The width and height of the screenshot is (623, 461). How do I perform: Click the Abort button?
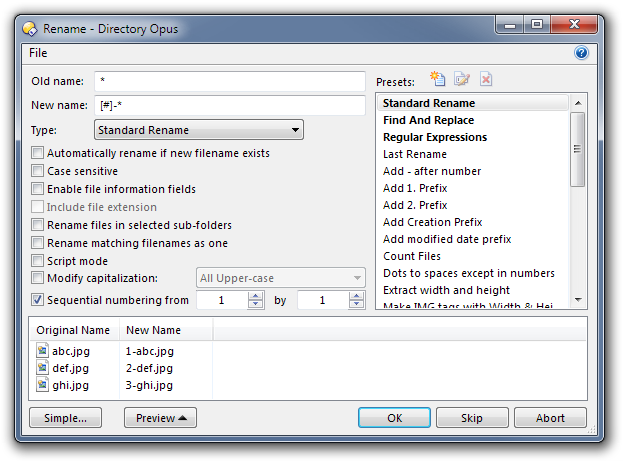coord(550,418)
